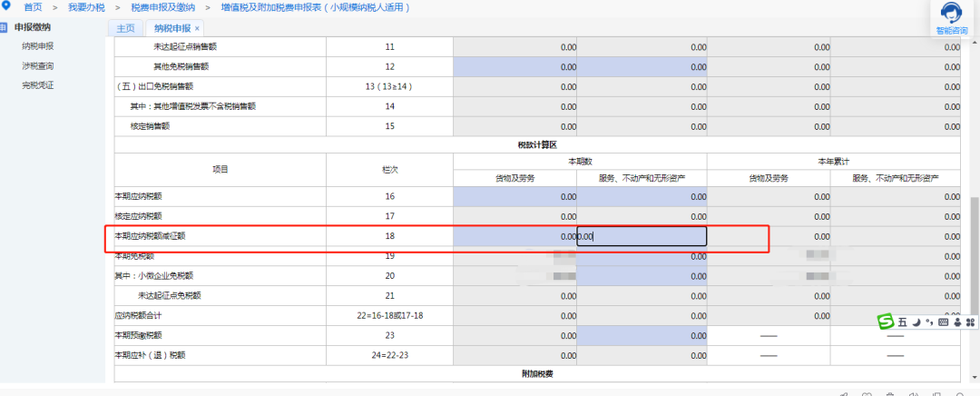
Task: Edit row 18 货物及劳务 减征额 field
Action: point(515,236)
